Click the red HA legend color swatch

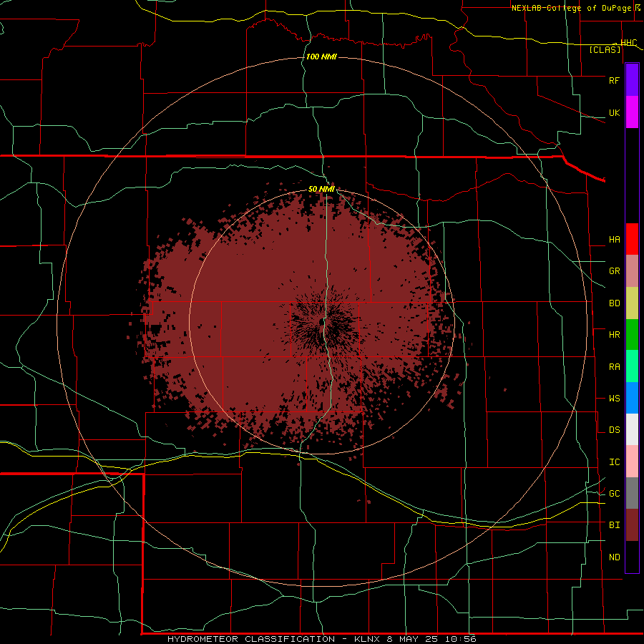click(x=632, y=239)
